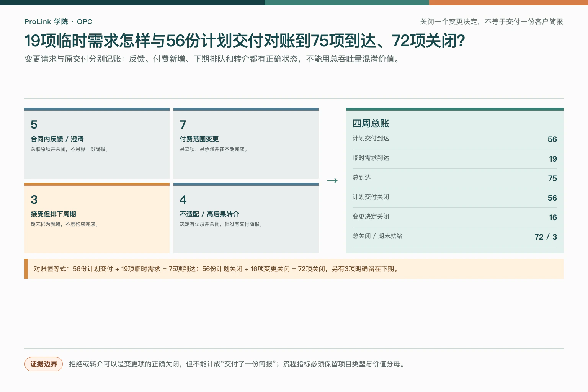
Task: Click the value 19 for 临时需求到达
Action: (x=553, y=159)
